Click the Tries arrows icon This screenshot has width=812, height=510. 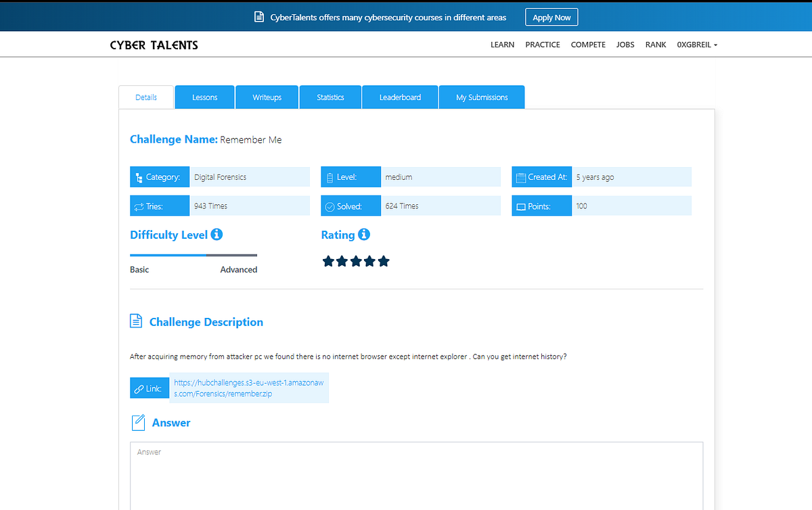(139, 206)
